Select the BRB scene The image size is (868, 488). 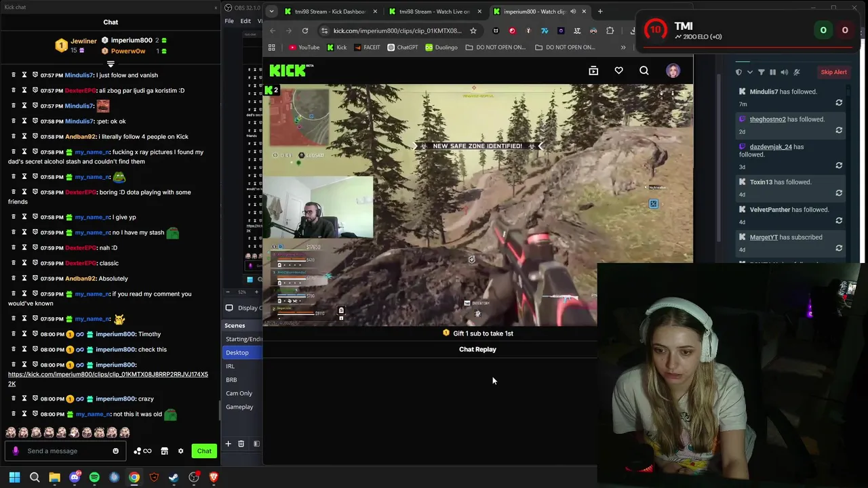click(x=231, y=380)
